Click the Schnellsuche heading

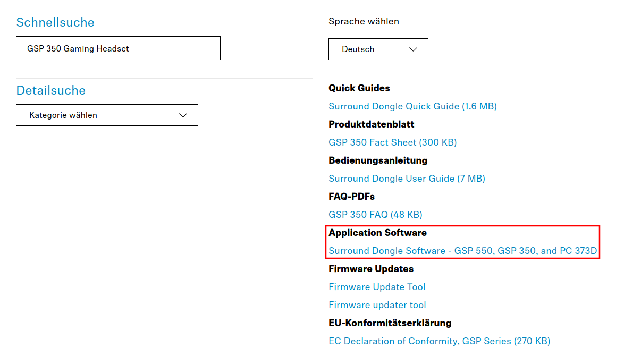point(55,22)
